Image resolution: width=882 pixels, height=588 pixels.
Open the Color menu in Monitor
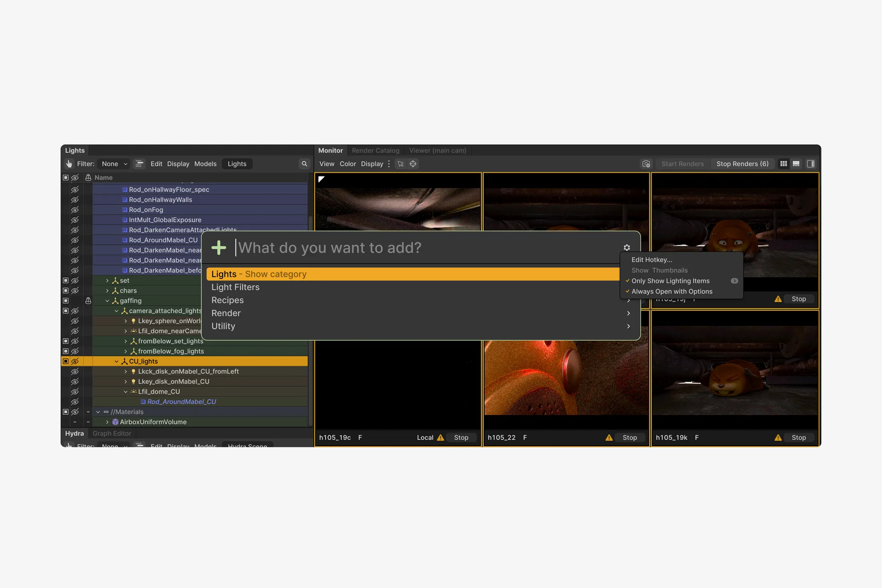click(348, 164)
